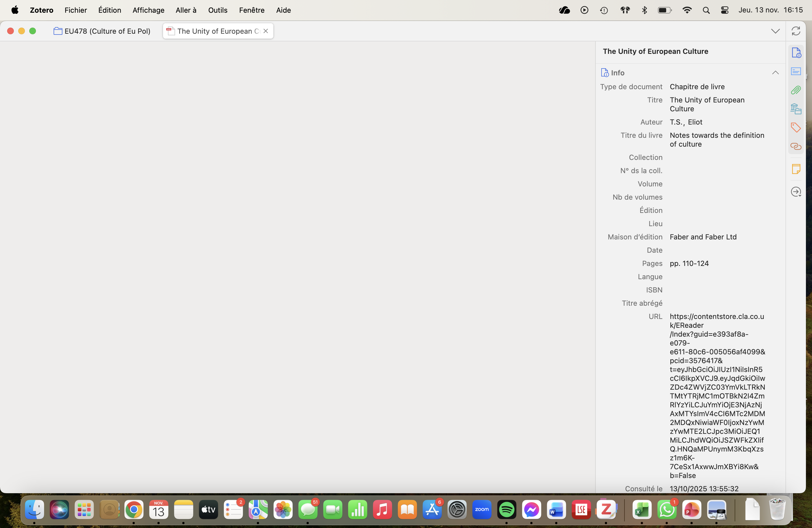Viewport: 812px width, 528px height.
Task: Click the sync with zotero.org icon
Action: click(796, 31)
